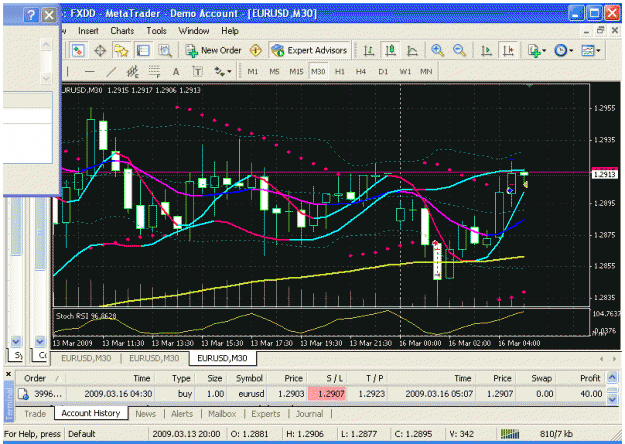Image resolution: width=625 pixels, height=444 pixels.
Task: Select the M30 timeframe button
Action: [x=318, y=72]
